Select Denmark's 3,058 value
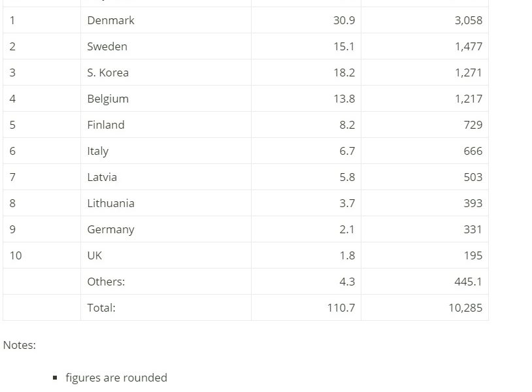This screenshot has height=392, width=532. pos(468,20)
